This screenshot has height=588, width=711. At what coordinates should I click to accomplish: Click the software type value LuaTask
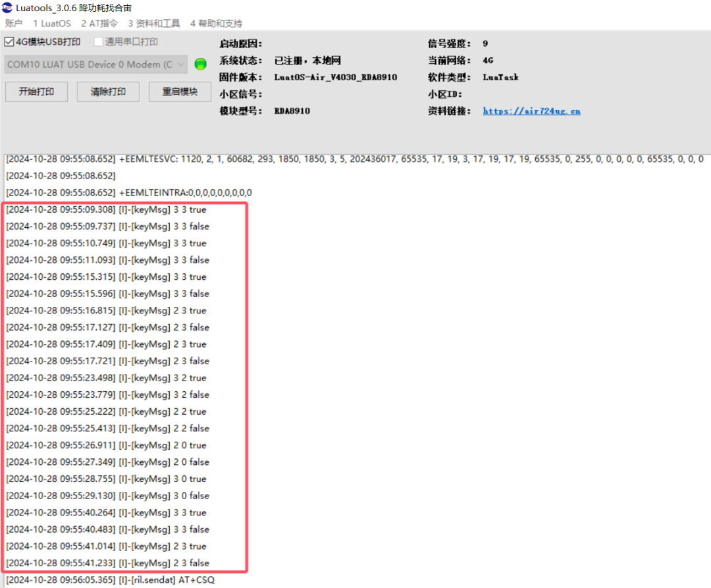point(500,77)
